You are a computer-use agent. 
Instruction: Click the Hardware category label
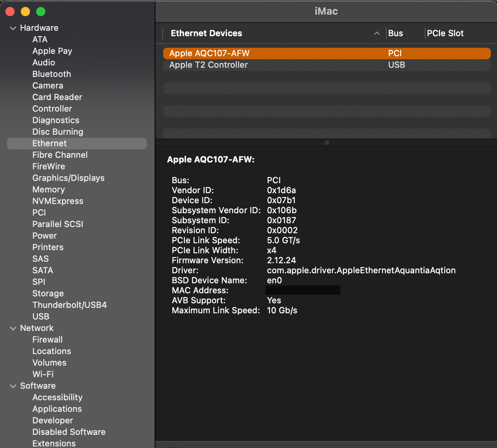tap(39, 28)
